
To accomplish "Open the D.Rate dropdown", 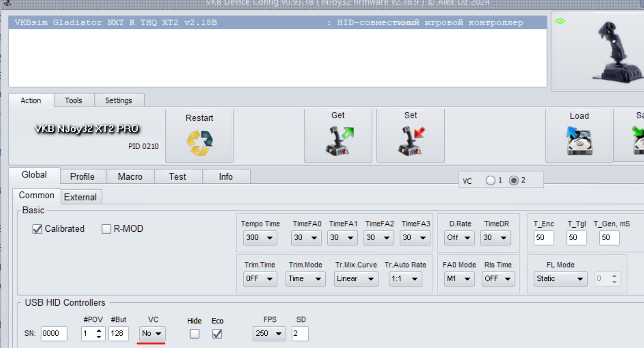I will (x=459, y=238).
